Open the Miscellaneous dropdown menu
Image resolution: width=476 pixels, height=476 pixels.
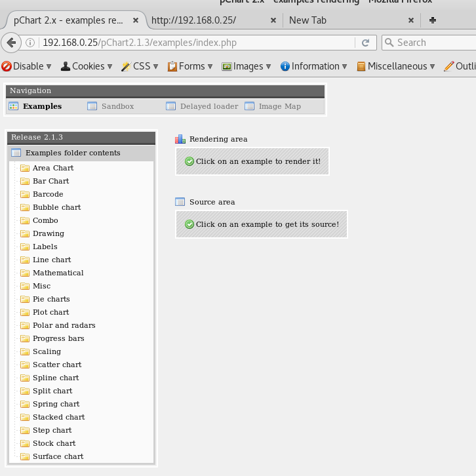click(x=396, y=66)
